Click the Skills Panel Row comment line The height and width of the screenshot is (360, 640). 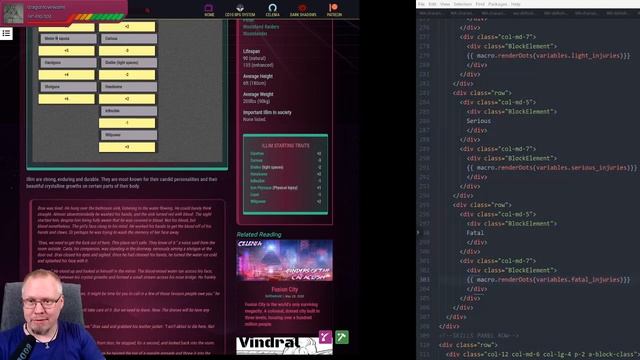click(x=479, y=336)
